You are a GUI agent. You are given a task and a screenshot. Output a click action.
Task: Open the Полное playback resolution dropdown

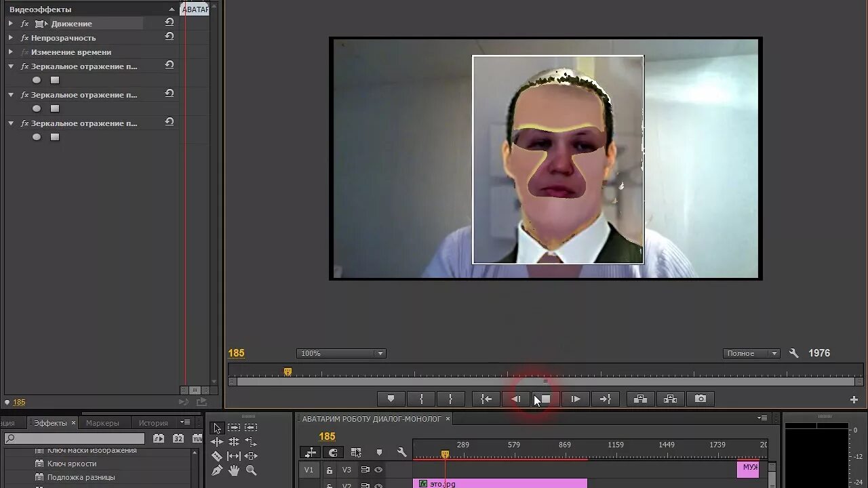click(x=751, y=352)
